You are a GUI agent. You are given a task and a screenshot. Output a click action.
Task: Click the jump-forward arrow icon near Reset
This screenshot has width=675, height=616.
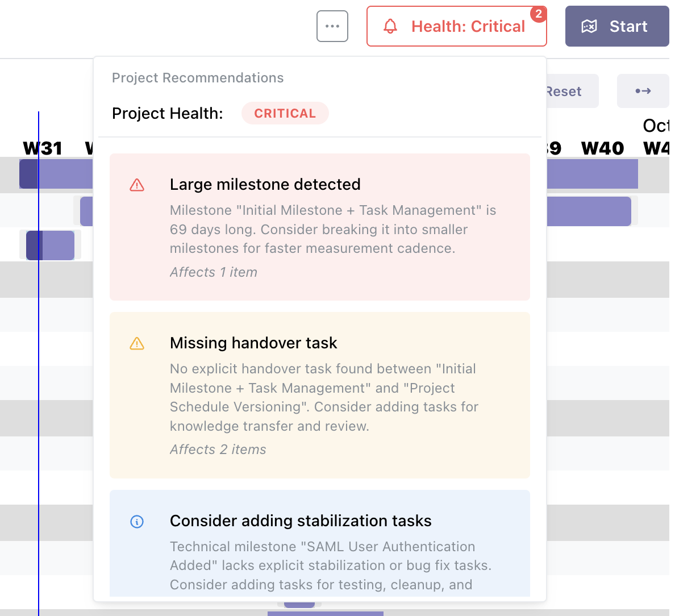click(x=643, y=91)
